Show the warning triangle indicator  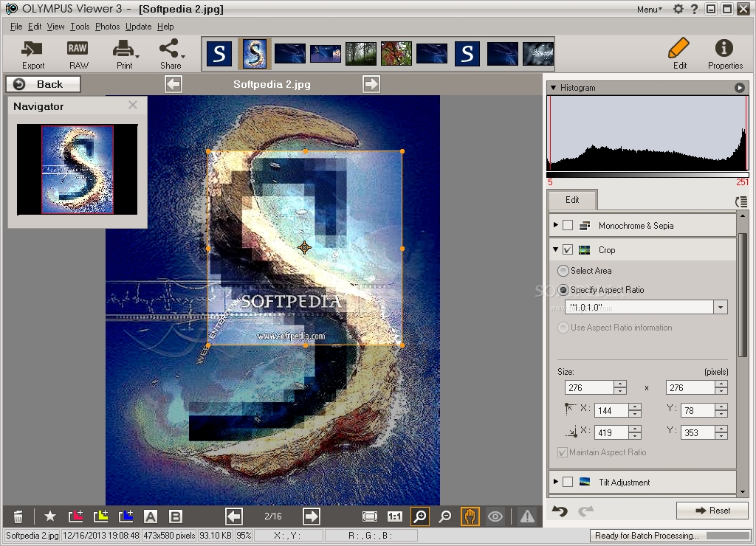click(527, 516)
